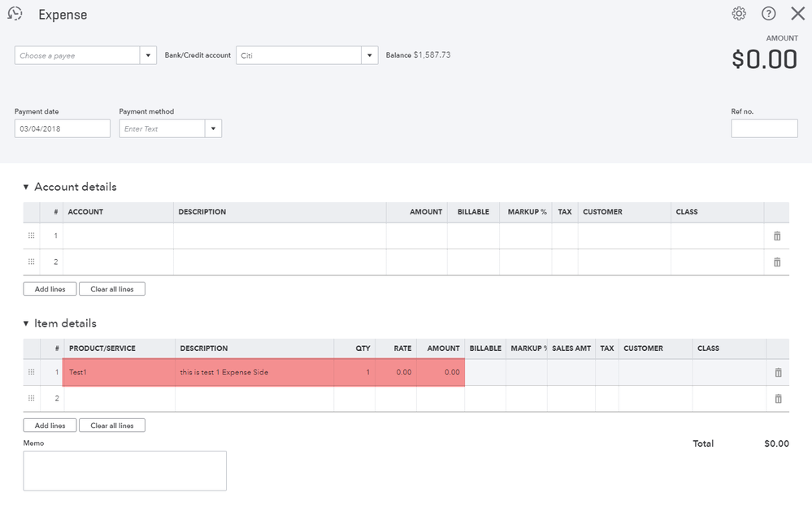Screen dimensions: 812x506
Task: Delete the Test1 item line with trash icon
Action: (x=778, y=372)
